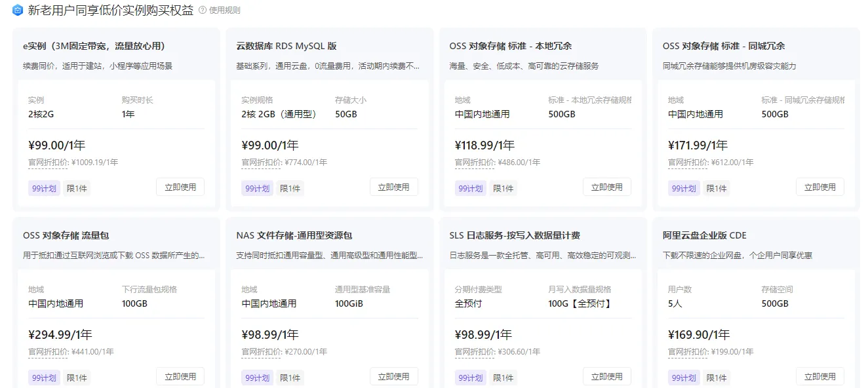
Task: Click the 99计划 tag on the NAS card
Action: 257,376
